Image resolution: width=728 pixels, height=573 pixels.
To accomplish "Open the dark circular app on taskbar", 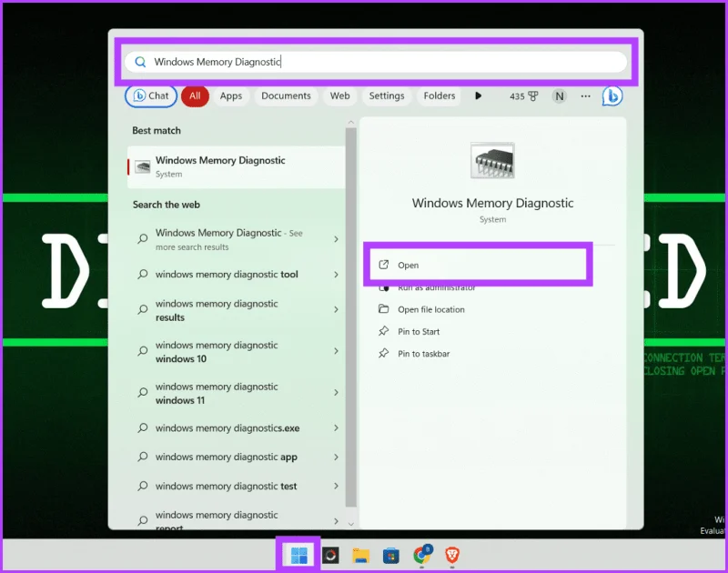I will [x=330, y=555].
